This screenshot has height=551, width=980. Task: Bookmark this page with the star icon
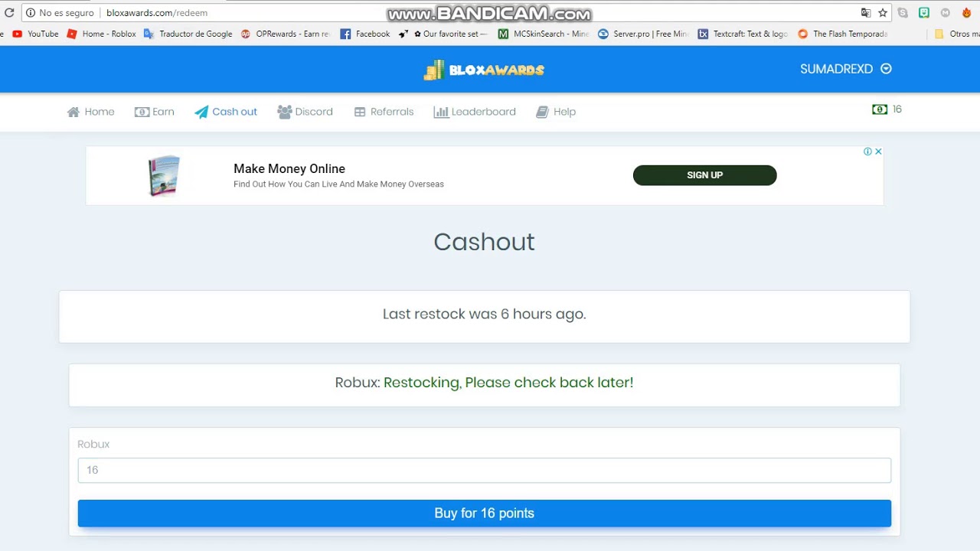[x=883, y=13]
